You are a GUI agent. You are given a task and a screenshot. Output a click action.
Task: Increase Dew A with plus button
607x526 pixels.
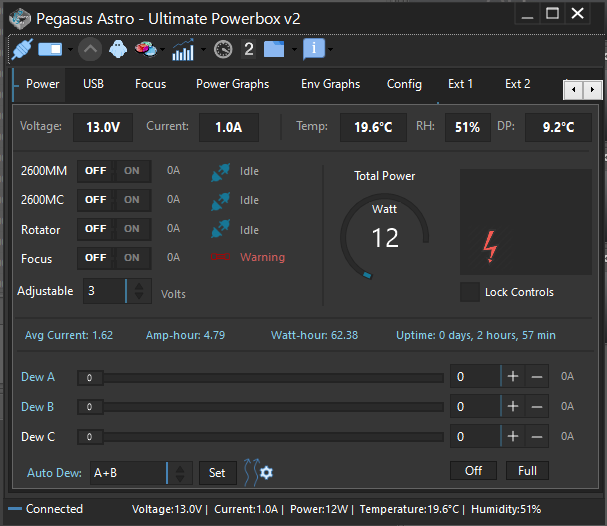[x=513, y=376]
